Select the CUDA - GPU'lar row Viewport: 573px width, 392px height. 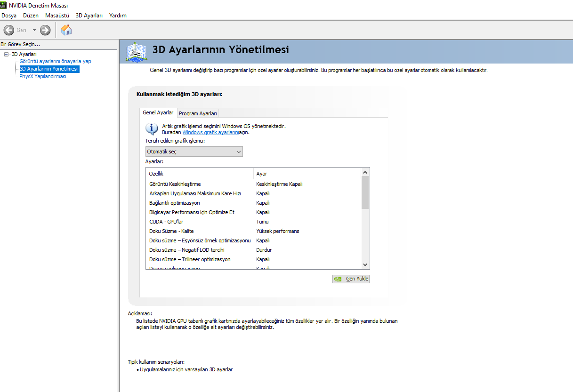[253, 222]
